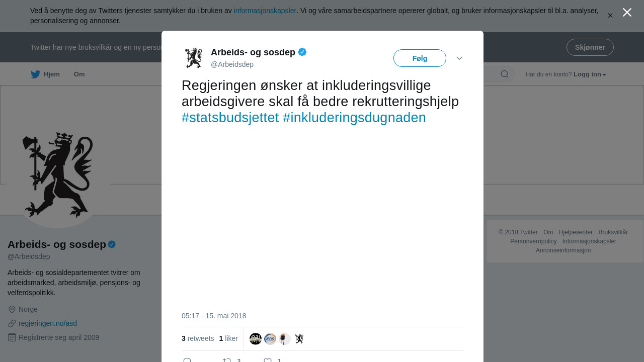This screenshot has height=362, width=644.
Task: Expand the Logg inn dropdown
Action: click(x=590, y=74)
